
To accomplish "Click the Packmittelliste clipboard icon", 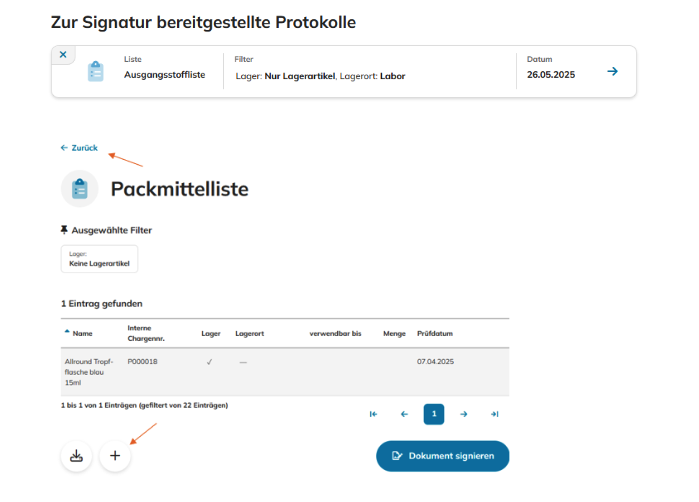I will pyautogui.click(x=80, y=189).
